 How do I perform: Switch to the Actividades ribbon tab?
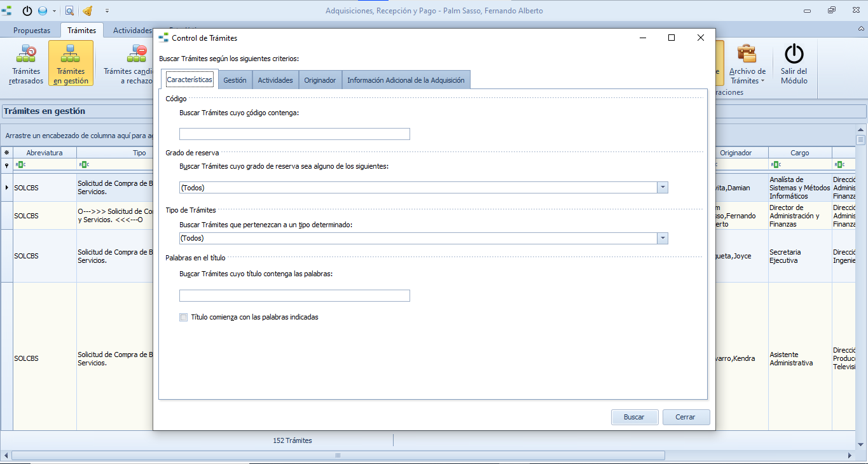click(x=132, y=31)
